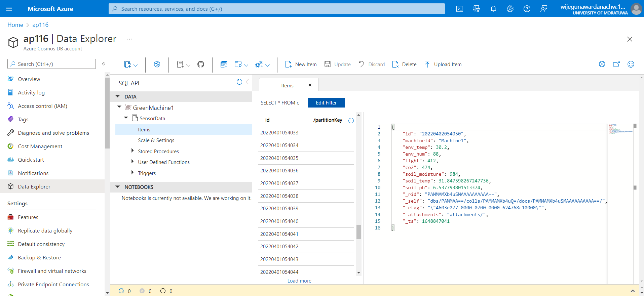Open New Container dropdown arrow
The image size is (644, 296).
(136, 65)
